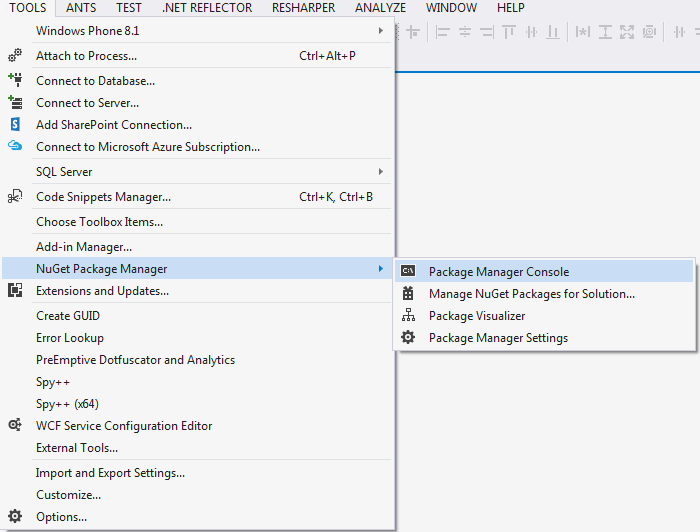
Task: Open Add-in Manager...
Action: 197,246
